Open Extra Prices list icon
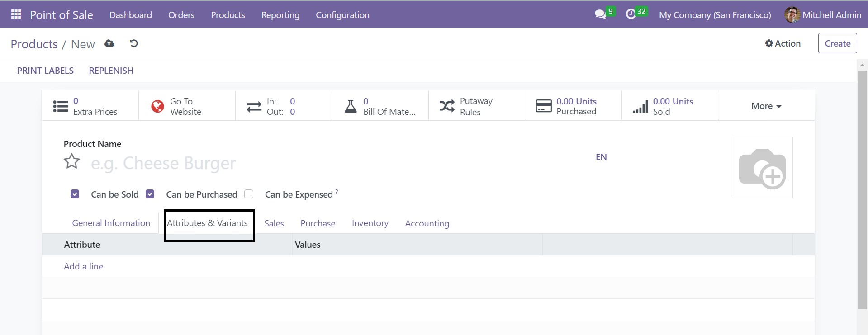 coord(61,106)
